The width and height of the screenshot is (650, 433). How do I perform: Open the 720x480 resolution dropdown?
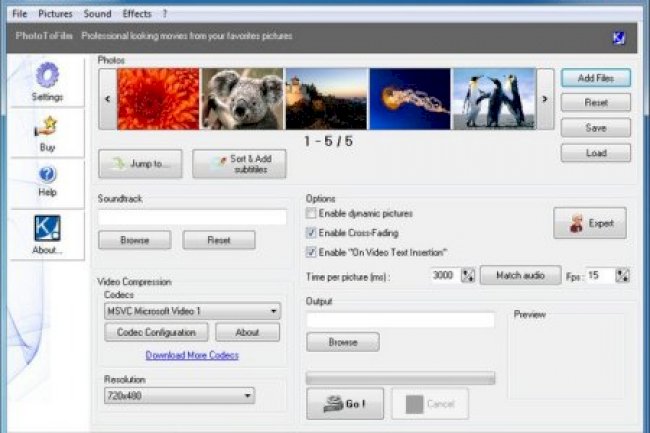[246, 397]
